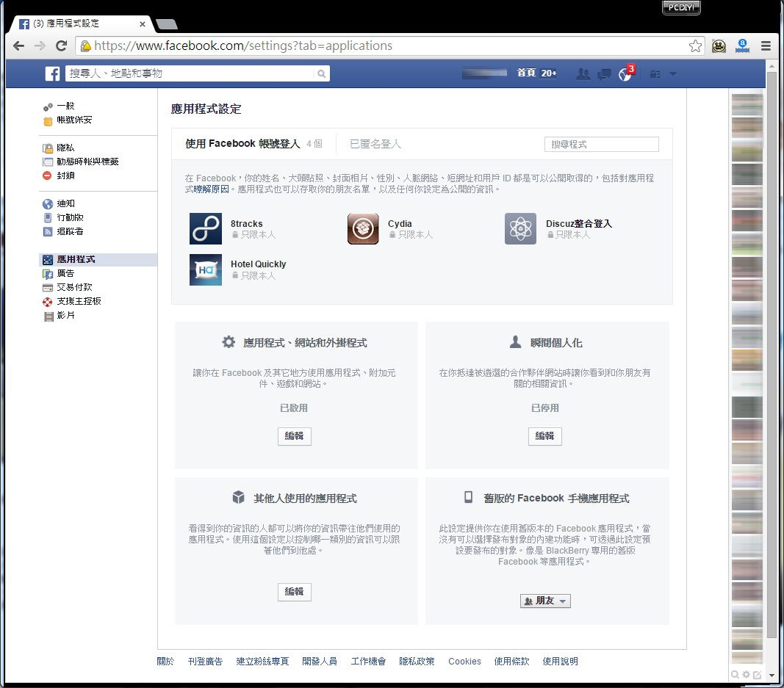Click the Cydia app icon
Screen dimensions: 784x688
(363, 229)
